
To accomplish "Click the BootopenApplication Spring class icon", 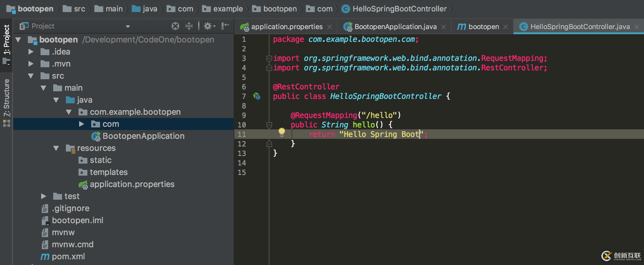I will tap(96, 136).
